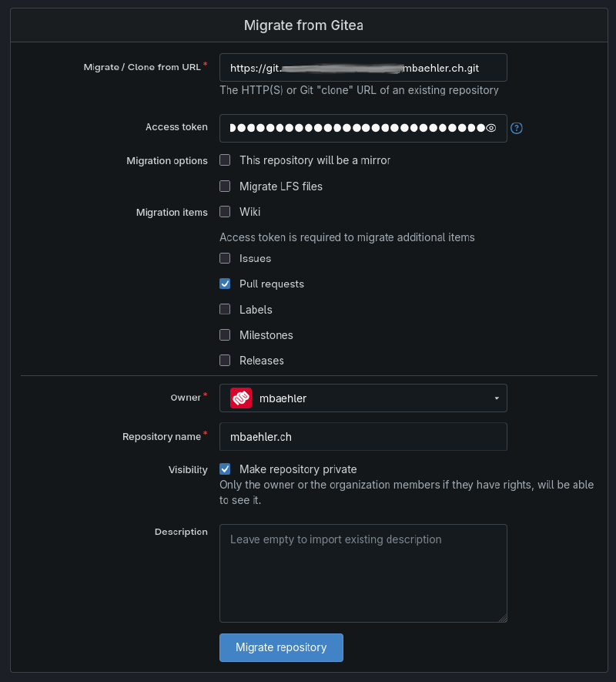Disable the Make repository private setting
The width and height of the screenshot is (616, 682).
[x=224, y=469]
